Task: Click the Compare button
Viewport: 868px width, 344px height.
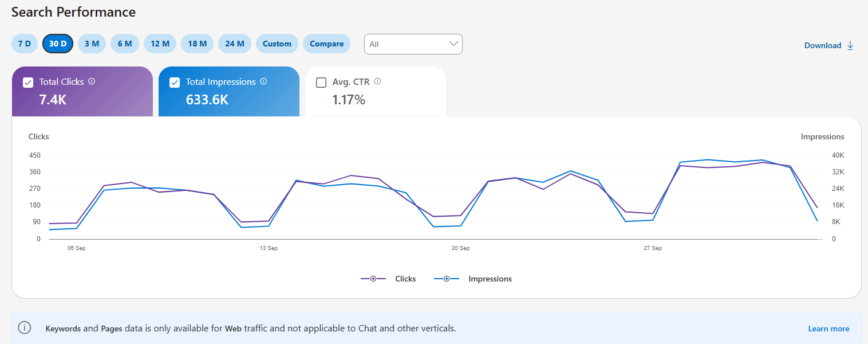Action: tap(326, 44)
